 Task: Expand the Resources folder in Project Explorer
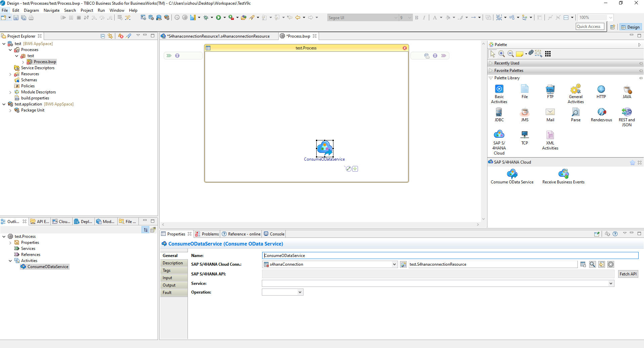(x=10, y=74)
